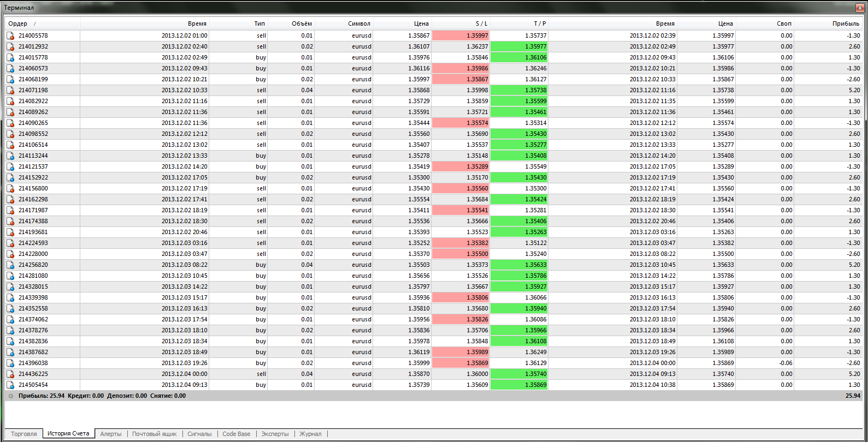Open the Почтовый ящик tab
Viewport: 868px width, 442px height.
click(155, 434)
